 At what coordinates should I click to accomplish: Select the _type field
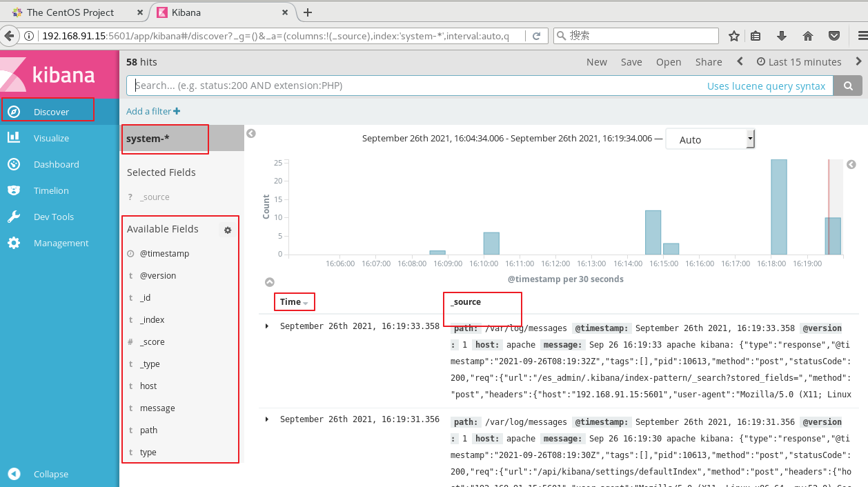pos(150,364)
